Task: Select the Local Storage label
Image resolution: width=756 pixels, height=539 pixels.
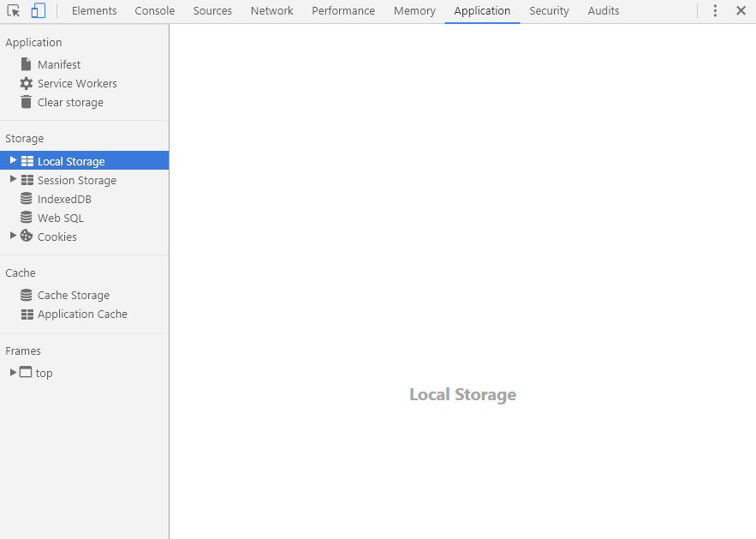Action: coord(71,162)
